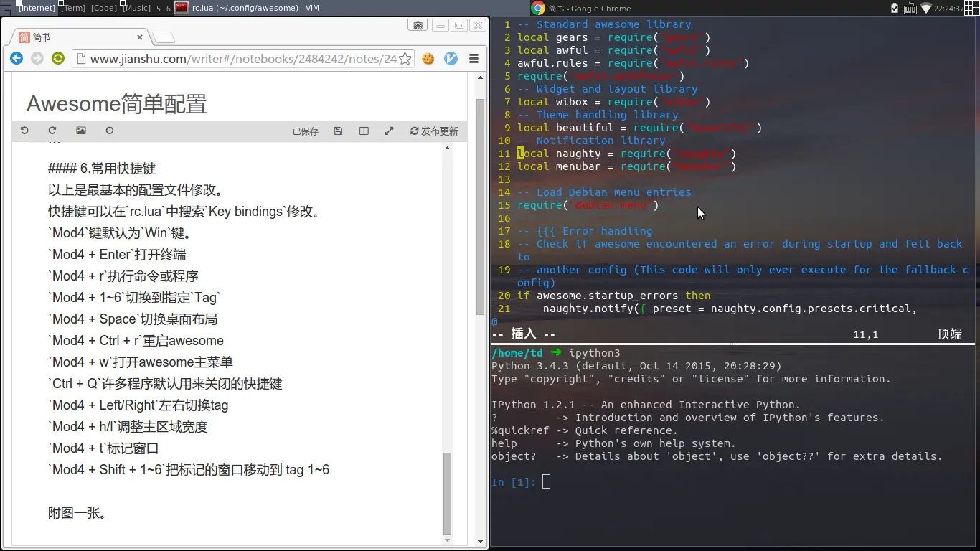Click the browser back navigation arrow
980x551 pixels.
pyautogui.click(x=16, y=58)
